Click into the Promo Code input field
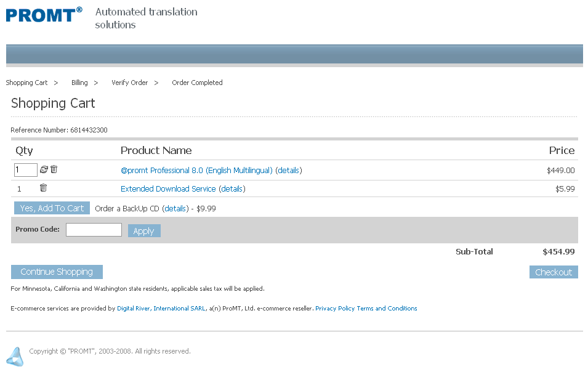The height and width of the screenshot is (377, 588). click(94, 230)
